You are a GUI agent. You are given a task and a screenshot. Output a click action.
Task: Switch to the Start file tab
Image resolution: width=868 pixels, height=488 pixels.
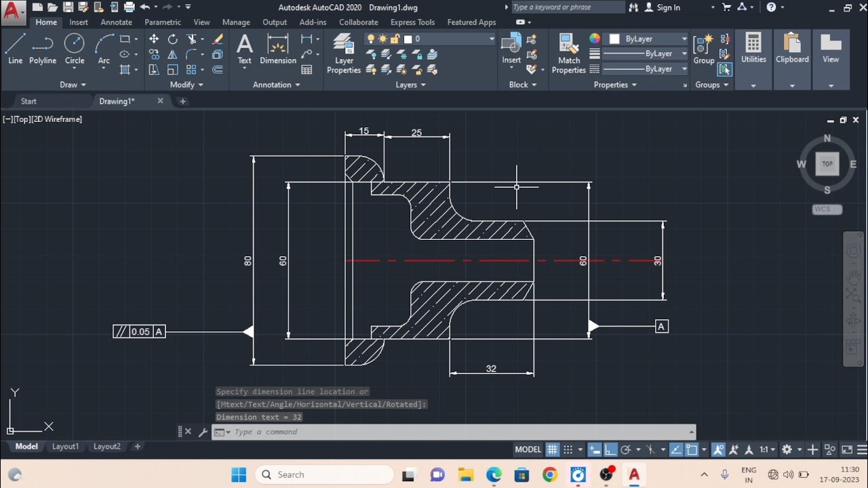(28, 101)
